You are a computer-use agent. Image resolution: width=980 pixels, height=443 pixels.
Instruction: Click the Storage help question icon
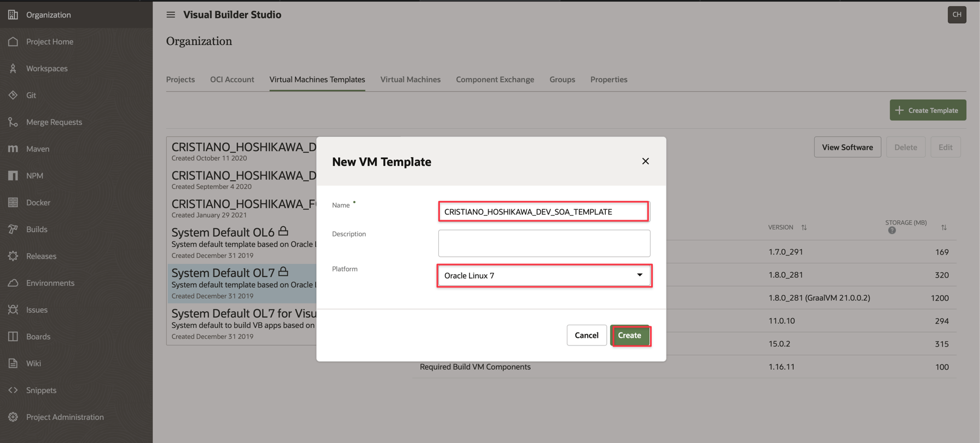[892, 231]
